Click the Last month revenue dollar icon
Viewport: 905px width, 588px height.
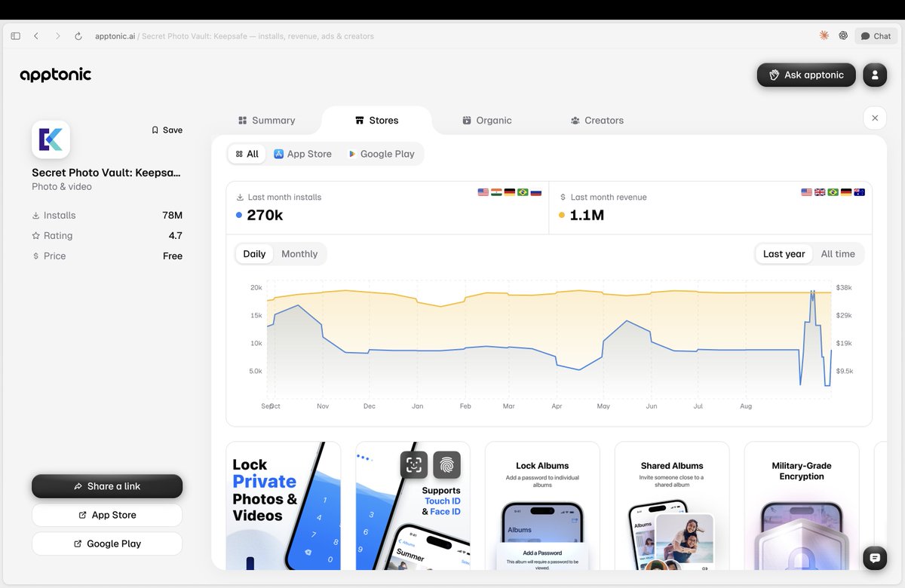pos(563,198)
